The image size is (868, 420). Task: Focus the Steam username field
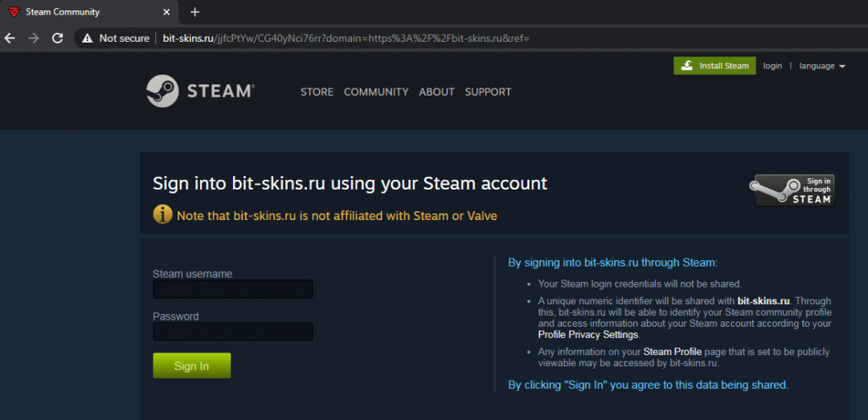(232, 289)
